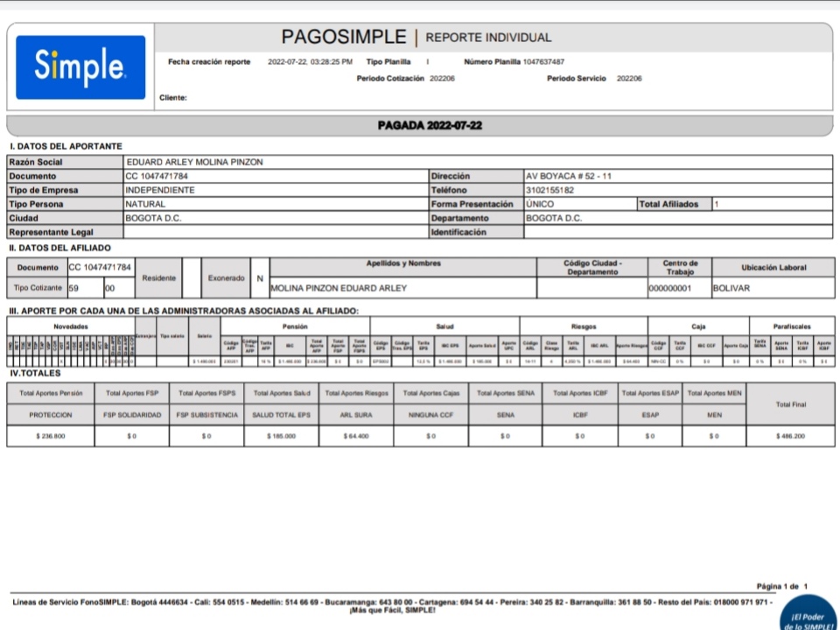Select the PAGADA 2022-07-22 status banner
The height and width of the screenshot is (630, 840).
(x=429, y=125)
